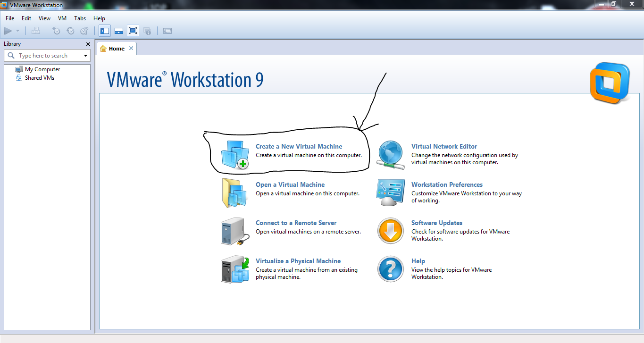
Task: Click the console view toolbar icon
Action: click(167, 31)
